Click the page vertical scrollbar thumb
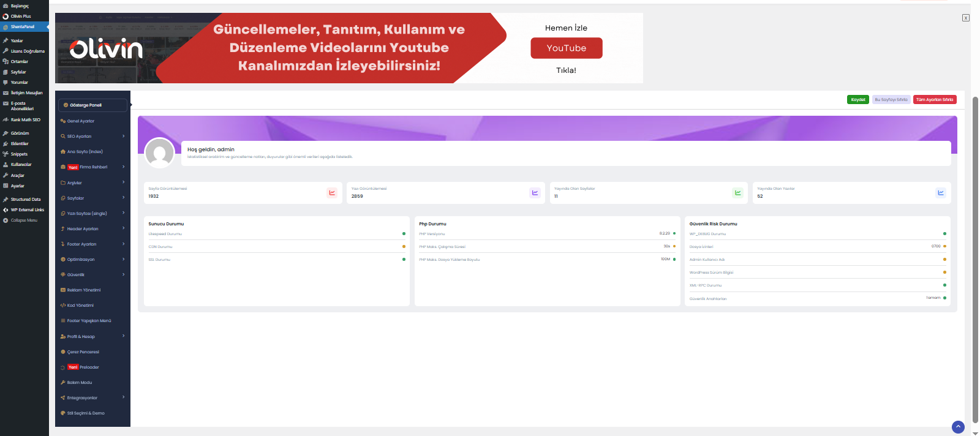This screenshot has width=980, height=436. tap(976, 260)
